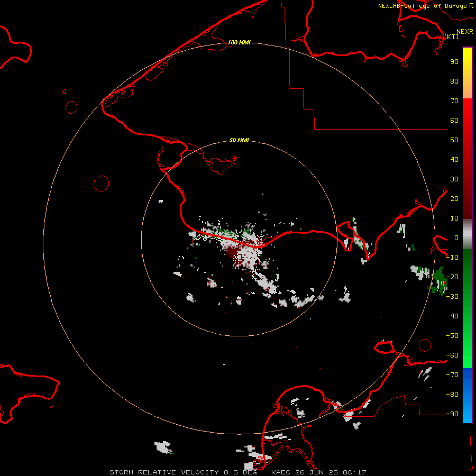The image size is (476, 476).
Task: Click the -70 value on the velocity scale
Action: click(x=452, y=374)
